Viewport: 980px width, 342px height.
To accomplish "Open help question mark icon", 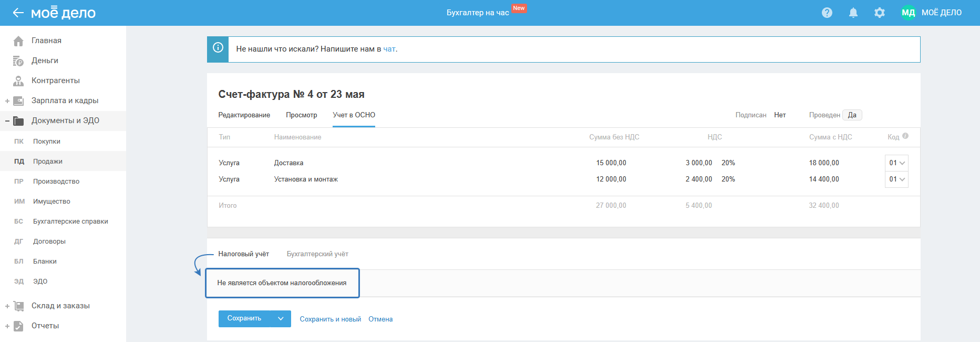I will pos(827,13).
